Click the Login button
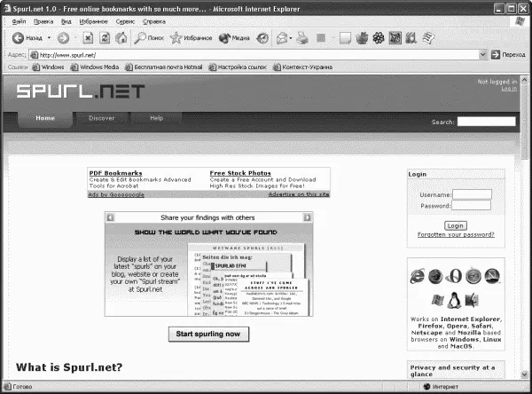Screen dimensions: 532x394 [x=456, y=225]
